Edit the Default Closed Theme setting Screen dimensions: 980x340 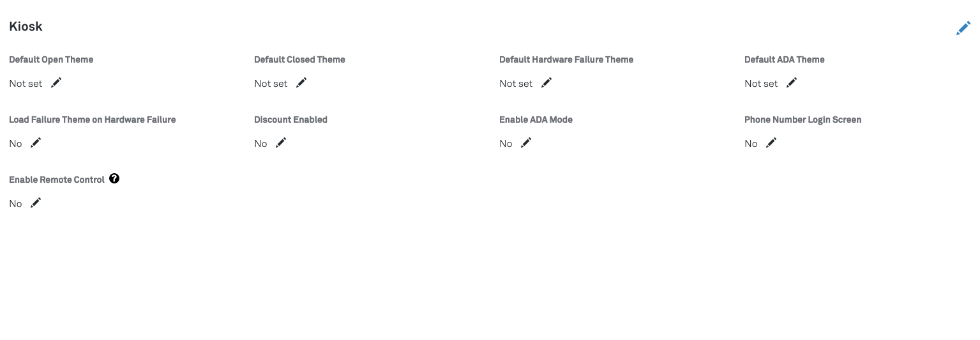301,82
